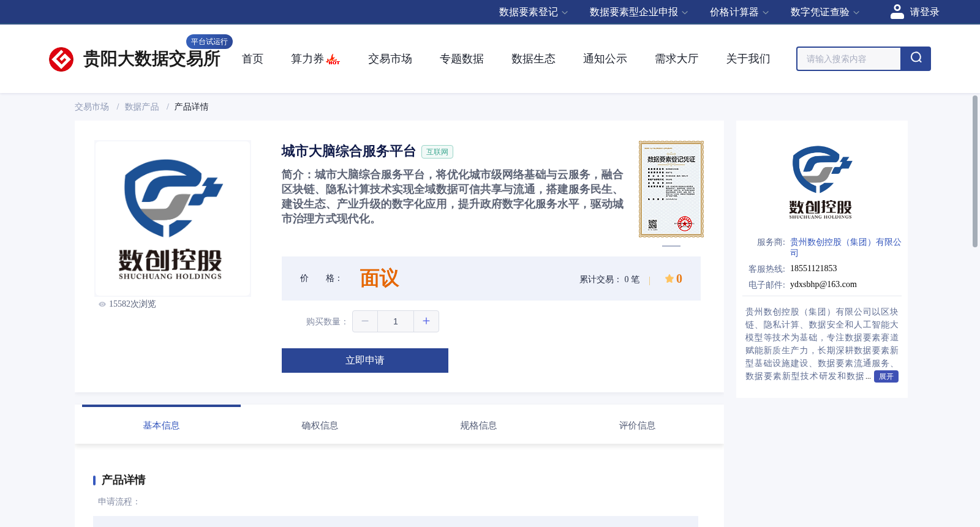Screen dimensions: 980x527
Task: Expand the provider description with 展开
Action: point(886,376)
